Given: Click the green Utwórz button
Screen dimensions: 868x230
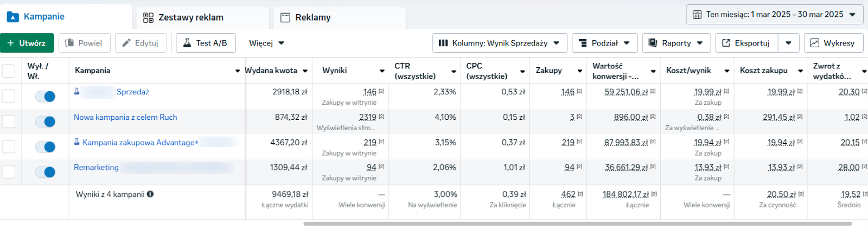Looking at the screenshot, I should click(x=27, y=43).
